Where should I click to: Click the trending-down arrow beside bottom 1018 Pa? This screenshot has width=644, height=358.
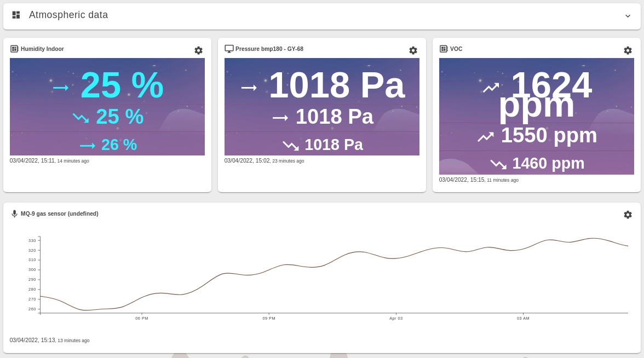(x=291, y=146)
